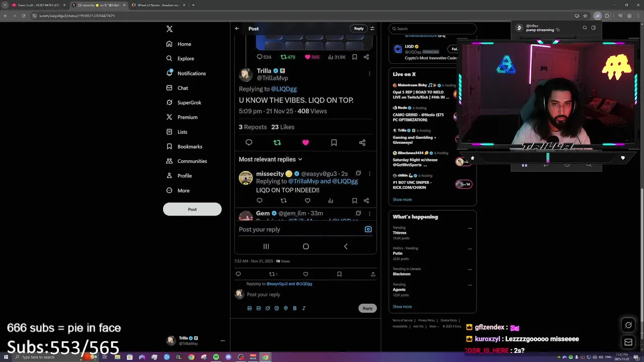Open Spotify from the taskbar

216,357
